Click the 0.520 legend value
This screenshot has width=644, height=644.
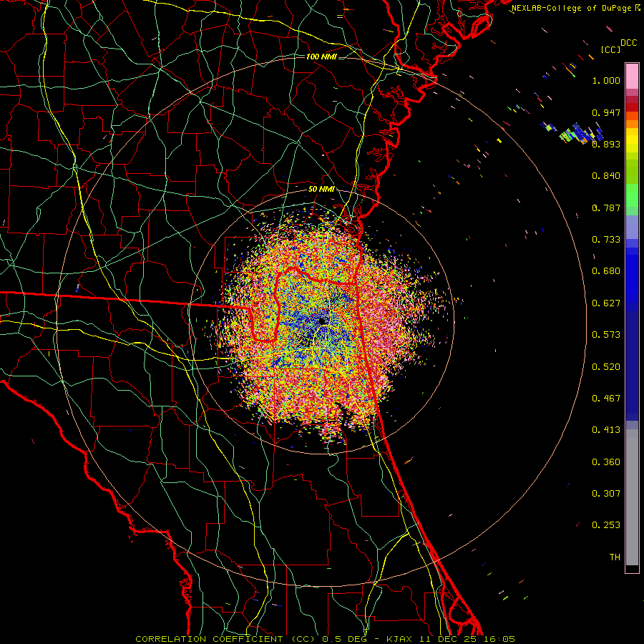pos(606,367)
